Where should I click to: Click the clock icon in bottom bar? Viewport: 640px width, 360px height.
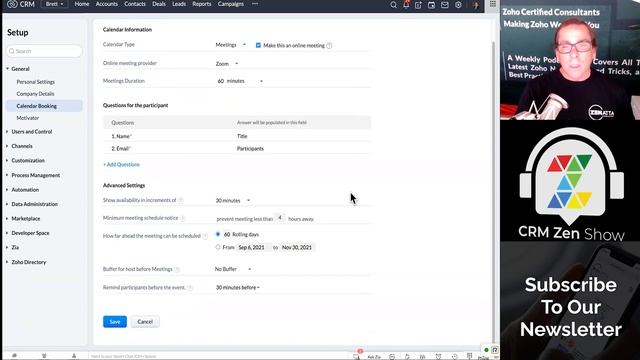pos(454,357)
